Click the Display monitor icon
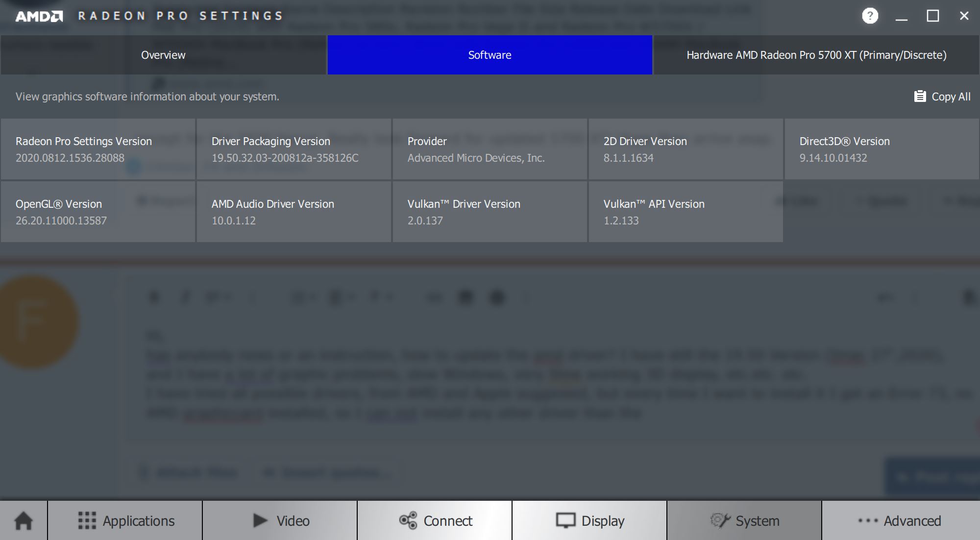The width and height of the screenshot is (980, 540). (565, 520)
